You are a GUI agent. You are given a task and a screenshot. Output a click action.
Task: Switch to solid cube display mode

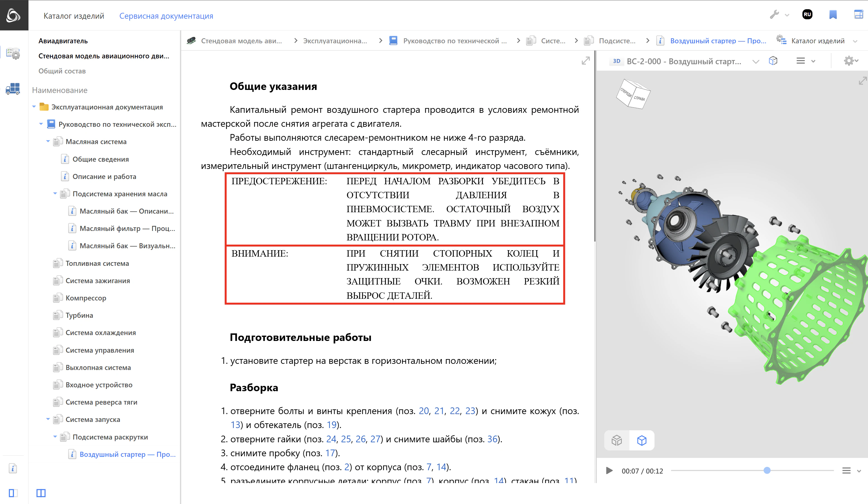[617, 440]
